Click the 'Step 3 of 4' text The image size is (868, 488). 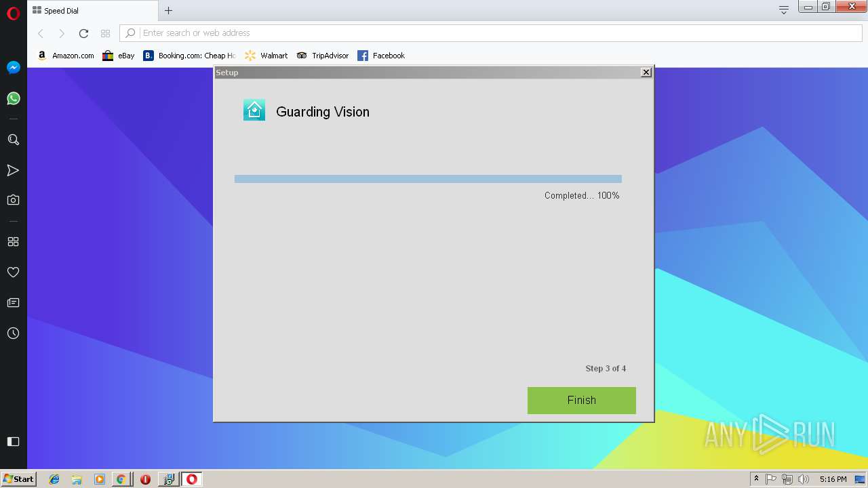pyautogui.click(x=606, y=369)
